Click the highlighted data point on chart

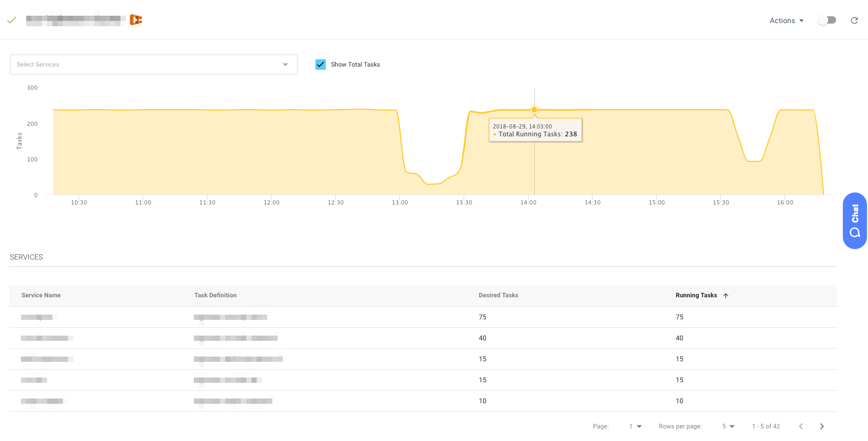click(534, 110)
